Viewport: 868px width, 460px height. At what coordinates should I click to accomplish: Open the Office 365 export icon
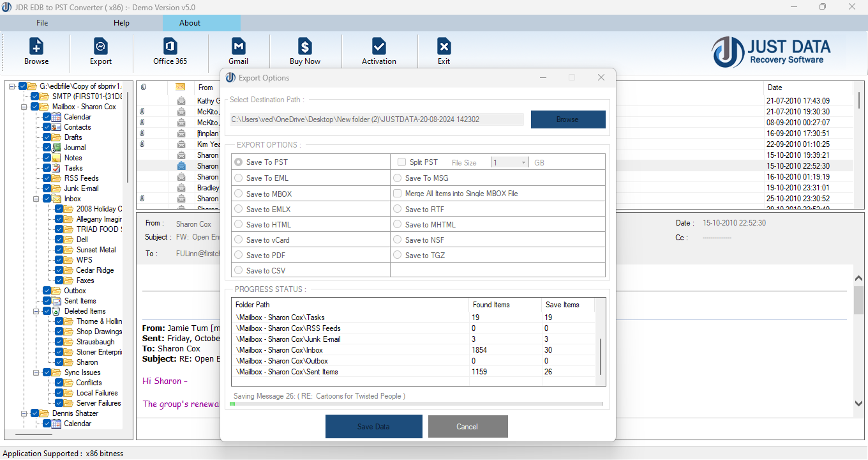tap(170, 47)
